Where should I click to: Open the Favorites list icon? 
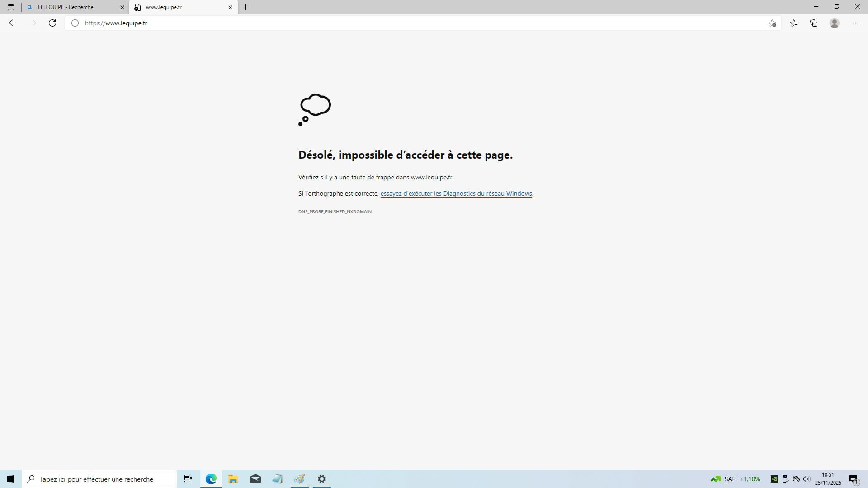pyautogui.click(x=794, y=23)
